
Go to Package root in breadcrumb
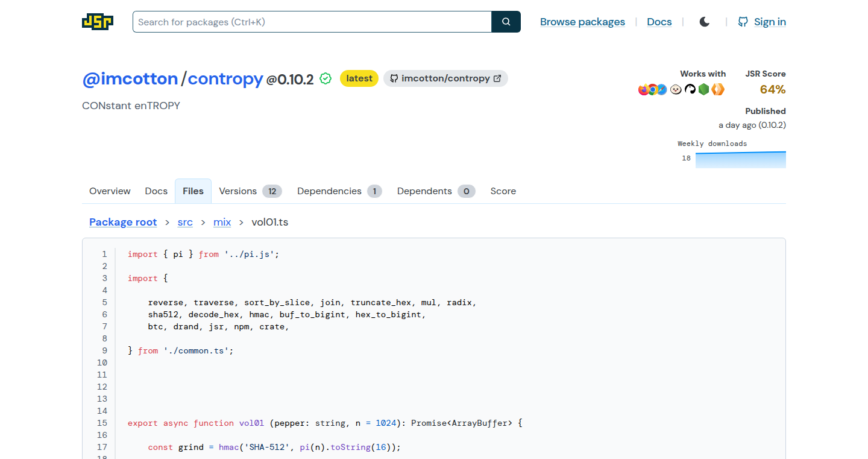123,222
